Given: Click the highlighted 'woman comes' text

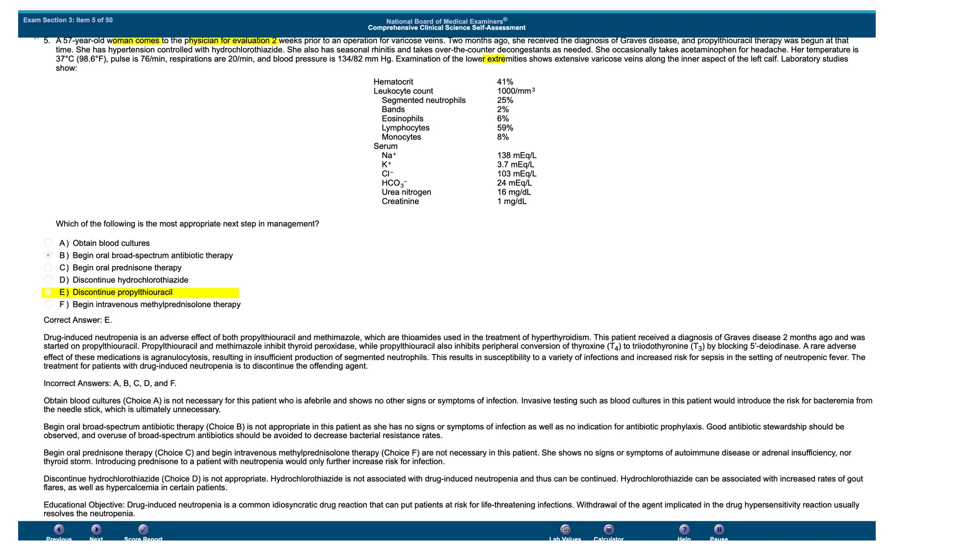Looking at the screenshot, I should pyautogui.click(x=137, y=41).
